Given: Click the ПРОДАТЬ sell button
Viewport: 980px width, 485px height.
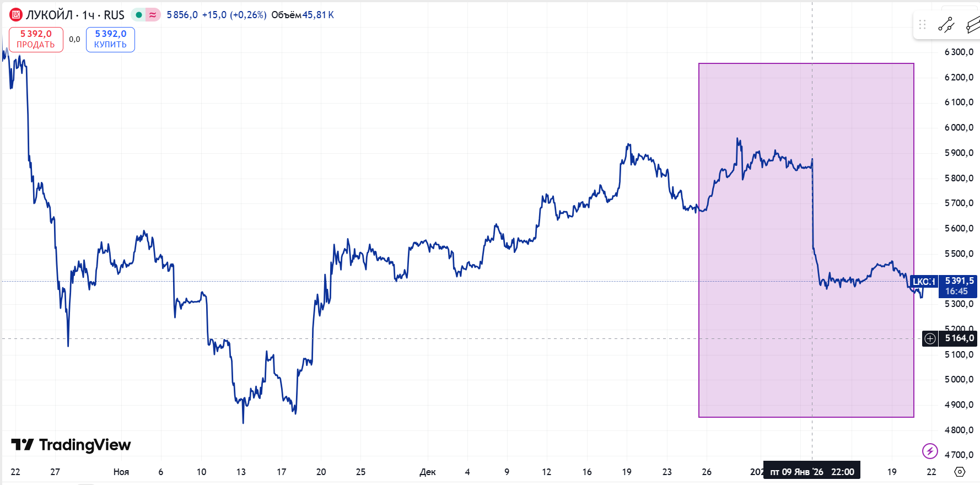Looking at the screenshot, I should 36,40.
